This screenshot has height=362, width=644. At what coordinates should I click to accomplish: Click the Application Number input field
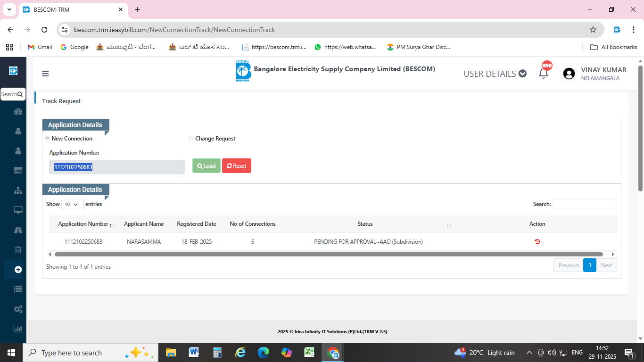pyautogui.click(x=117, y=167)
